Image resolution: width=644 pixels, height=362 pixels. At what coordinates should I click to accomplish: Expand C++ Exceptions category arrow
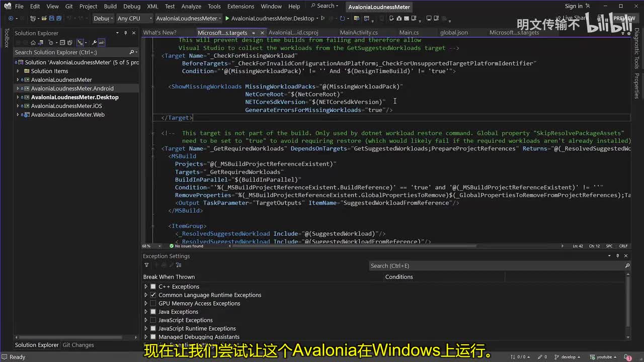click(146, 287)
